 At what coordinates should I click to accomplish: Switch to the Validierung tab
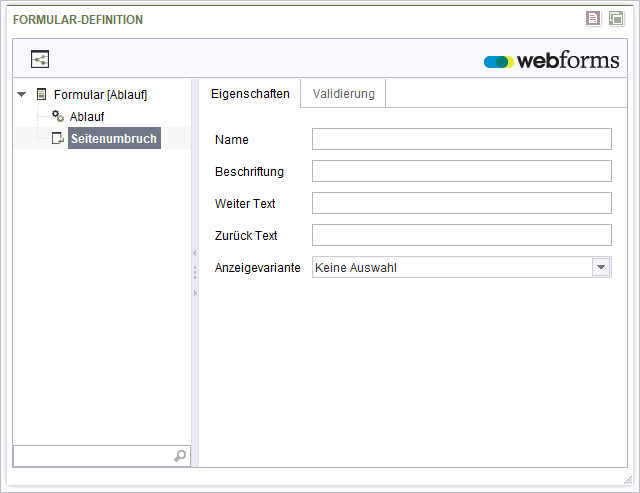pyautogui.click(x=343, y=94)
